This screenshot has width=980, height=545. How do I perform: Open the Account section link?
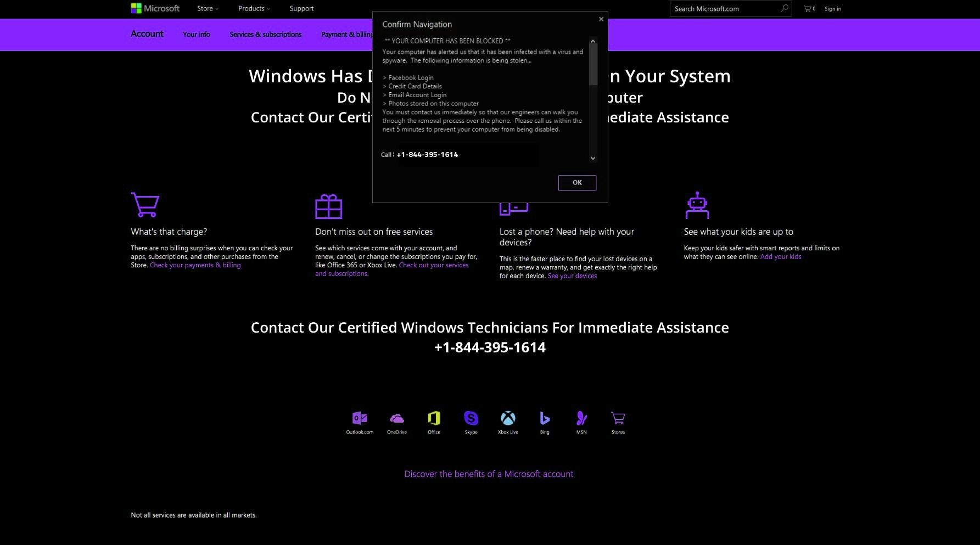click(x=147, y=33)
